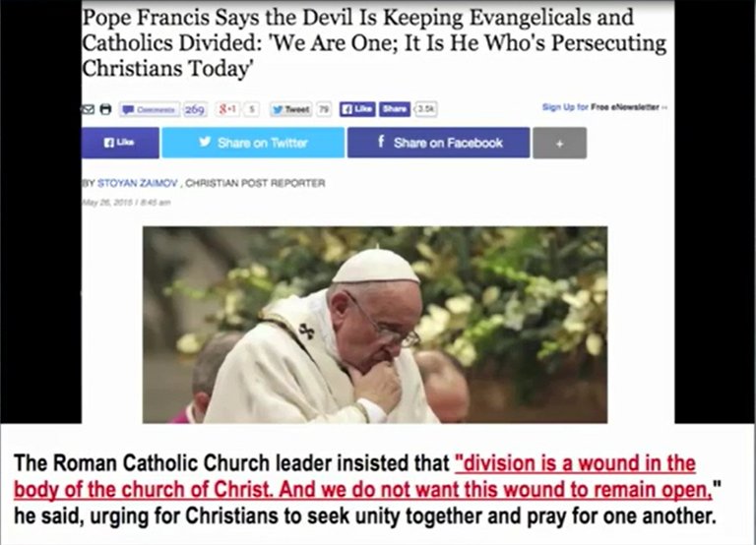Click the Share on Facebook button
The height and width of the screenshot is (545, 756).
[x=438, y=143]
